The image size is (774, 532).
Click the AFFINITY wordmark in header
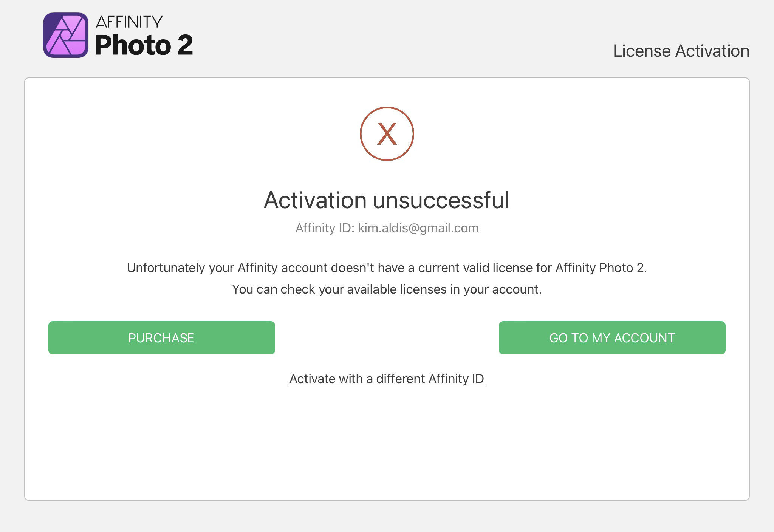(129, 22)
